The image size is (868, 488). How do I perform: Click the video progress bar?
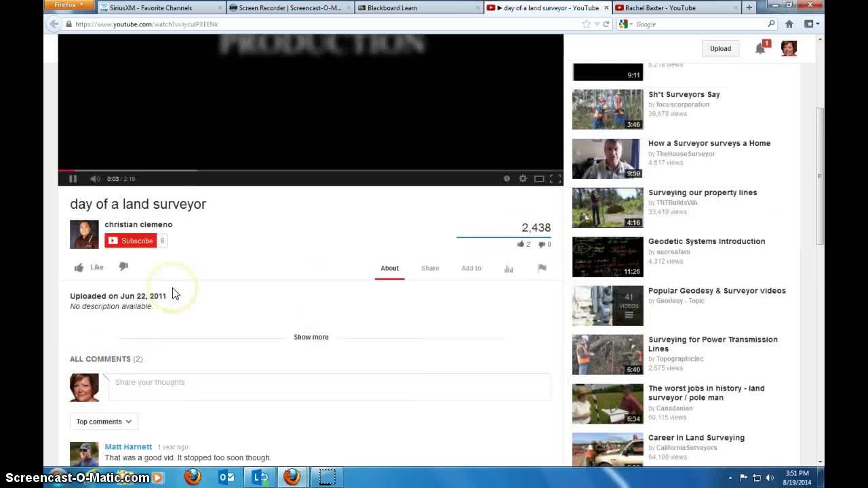pos(311,170)
